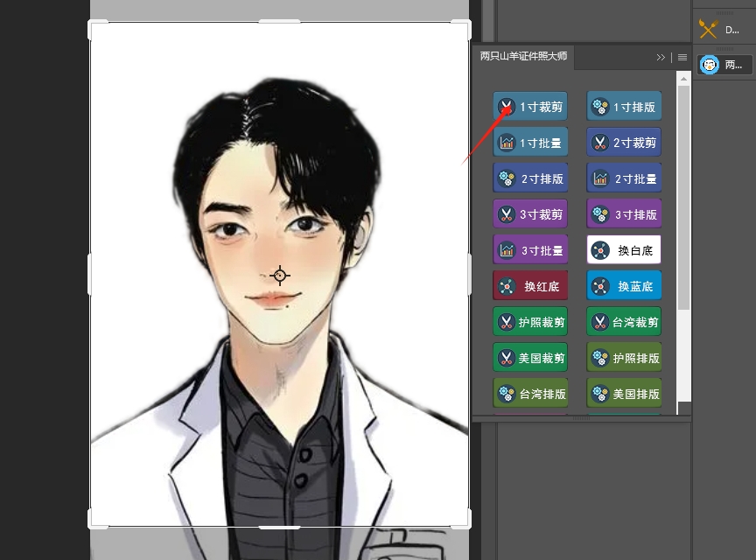Change background with 换白底 button
Image resolution: width=756 pixels, height=560 pixels.
(x=623, y=250)
